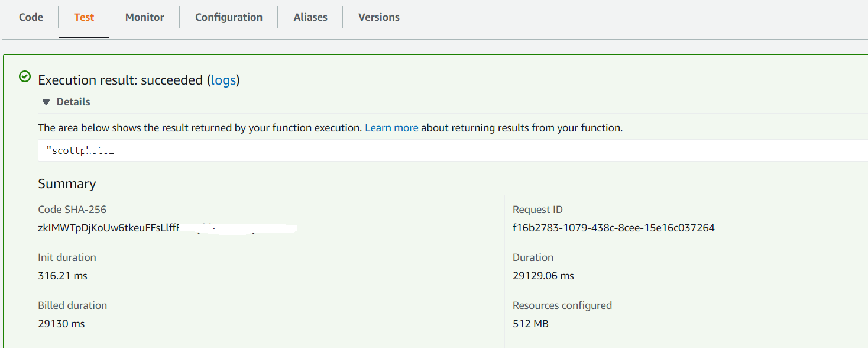
Task: Open the Configuration tab
Action: (229, 17)
